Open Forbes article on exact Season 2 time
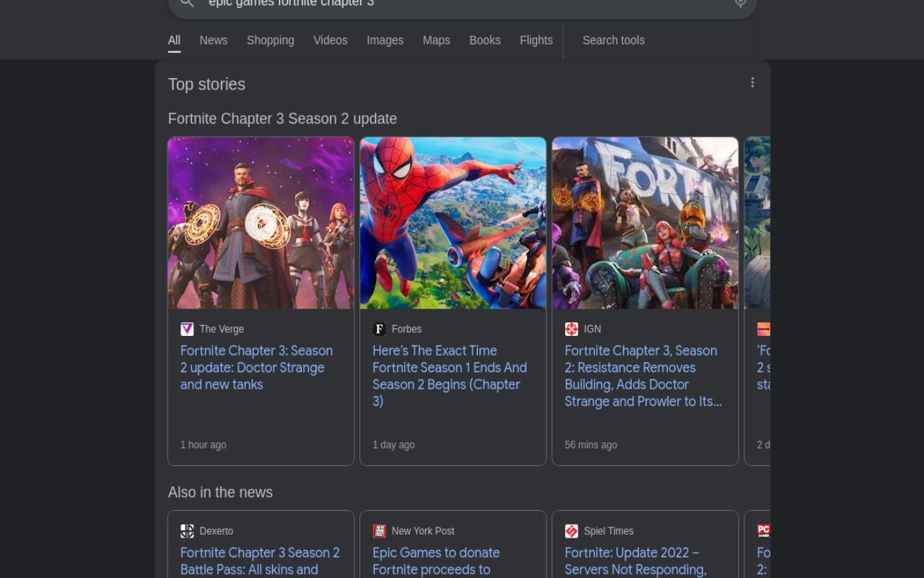 (x=450, y=376)
